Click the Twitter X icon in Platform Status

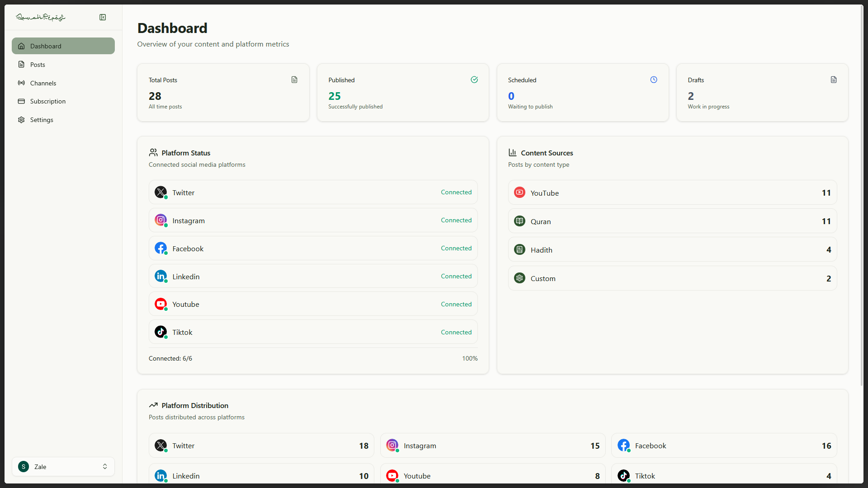pyautogui.click(x=160, y=192)
